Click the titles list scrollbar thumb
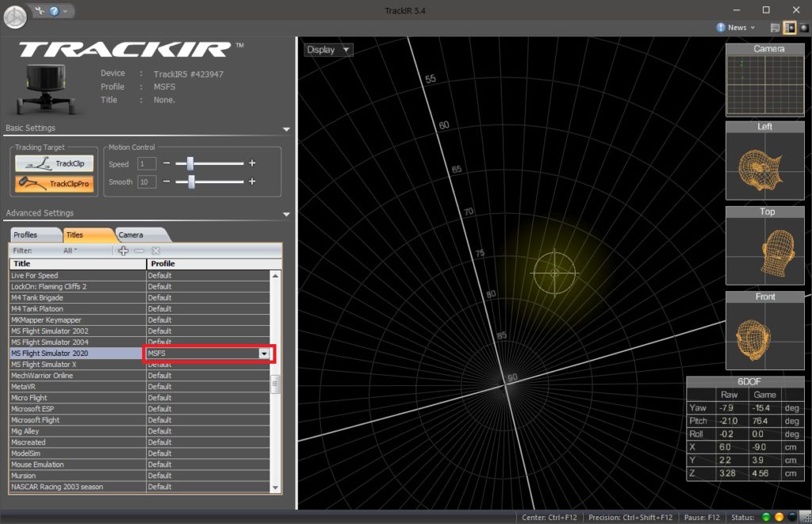The width and height of the screenshot is (812, 524). click(275, 384)
